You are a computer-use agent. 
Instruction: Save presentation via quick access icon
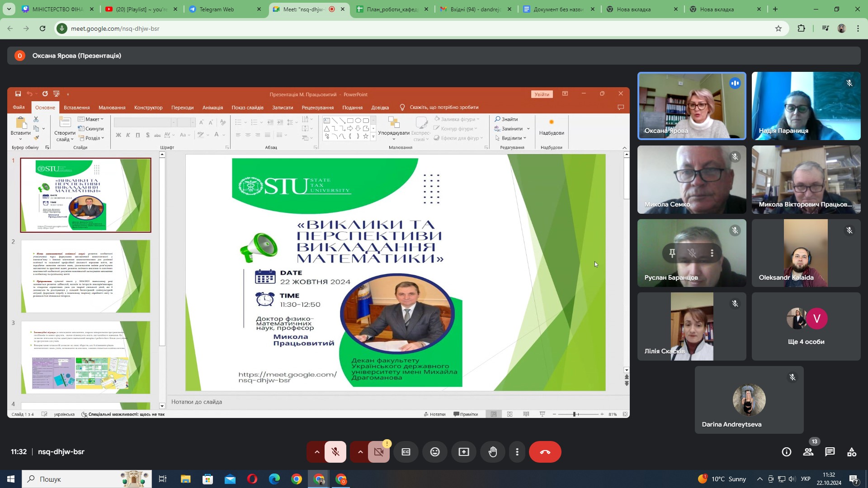18,94
